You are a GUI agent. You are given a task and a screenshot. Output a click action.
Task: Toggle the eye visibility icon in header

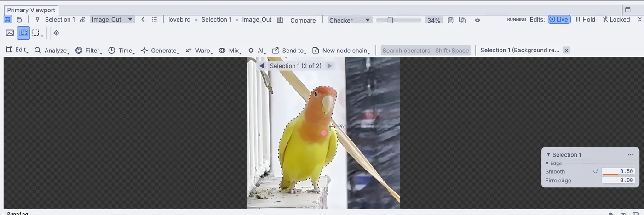pos(477,20)
